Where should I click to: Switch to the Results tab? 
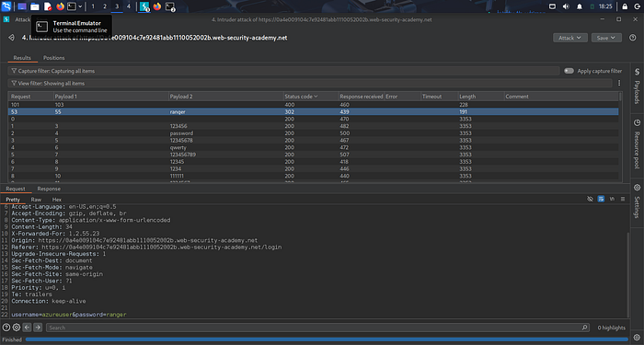pyautogui.click(x=22, y=58)
